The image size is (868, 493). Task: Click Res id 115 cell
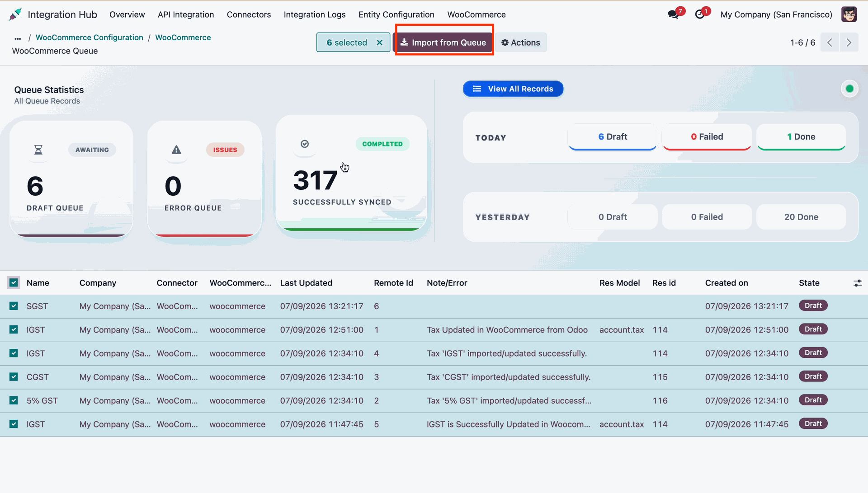click(660, 377)
